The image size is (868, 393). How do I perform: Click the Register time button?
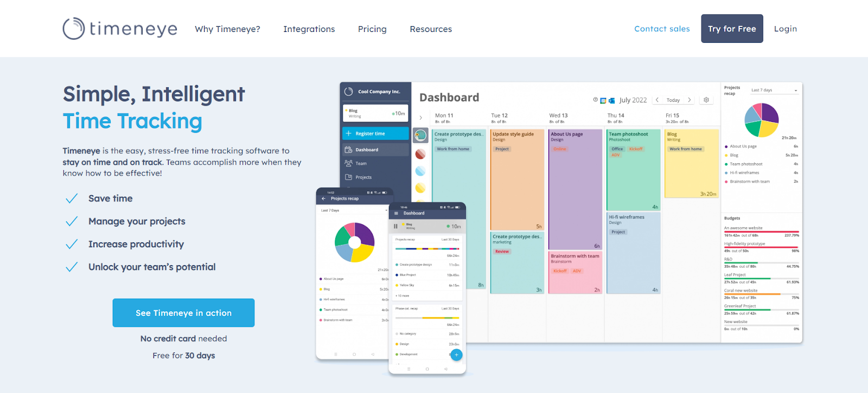click(375, 133)
